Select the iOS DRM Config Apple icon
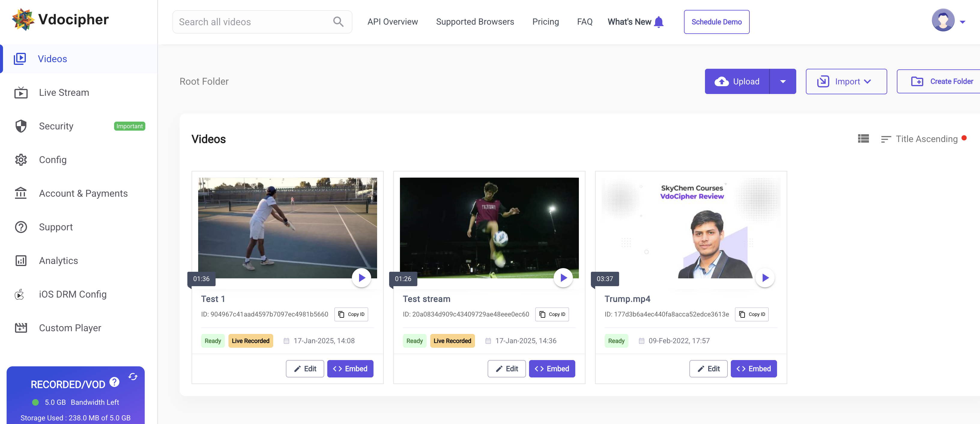Viewport: 980px width, 424px height. 20,294
